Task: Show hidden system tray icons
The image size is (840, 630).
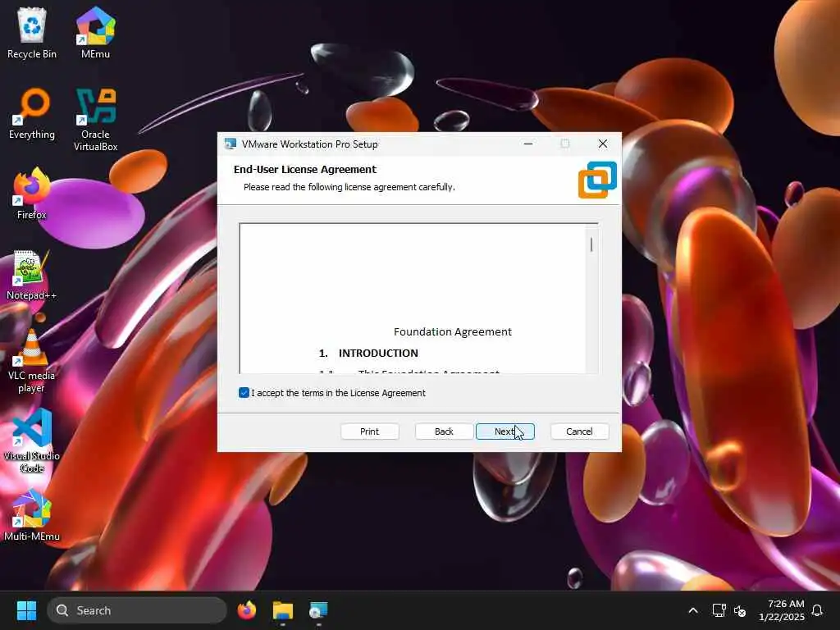Action: click(x=692, y=610)
